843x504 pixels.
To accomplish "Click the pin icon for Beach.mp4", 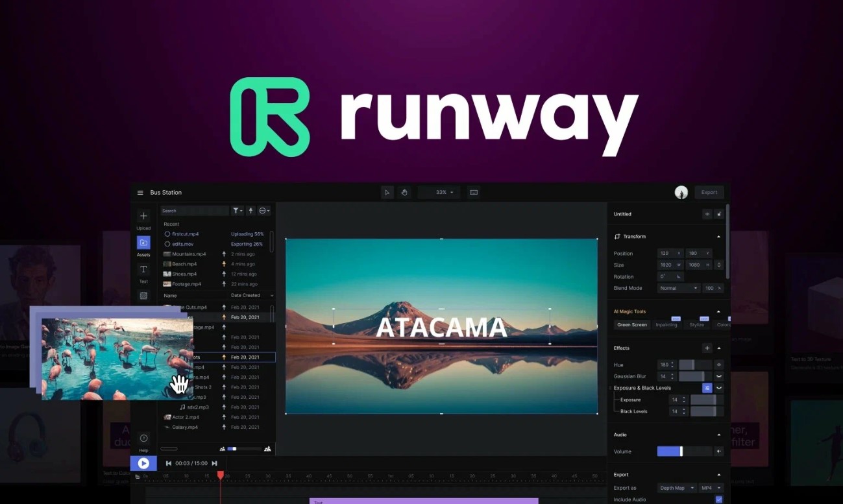I will click(224, 264).
